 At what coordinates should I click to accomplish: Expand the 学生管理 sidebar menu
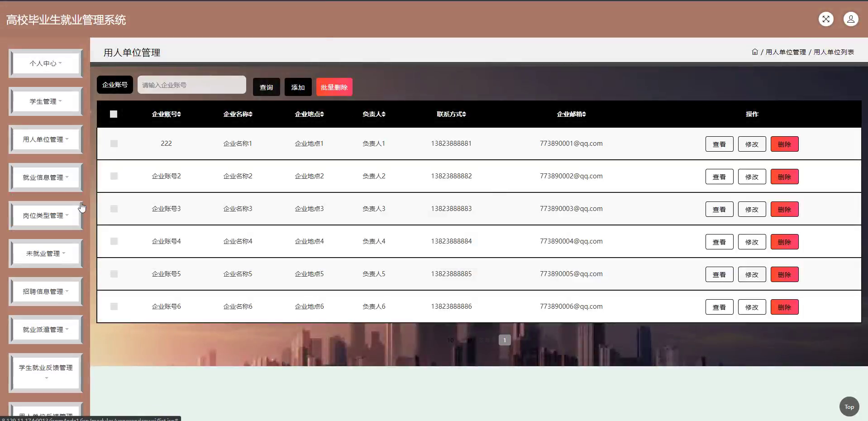[46, 101]
